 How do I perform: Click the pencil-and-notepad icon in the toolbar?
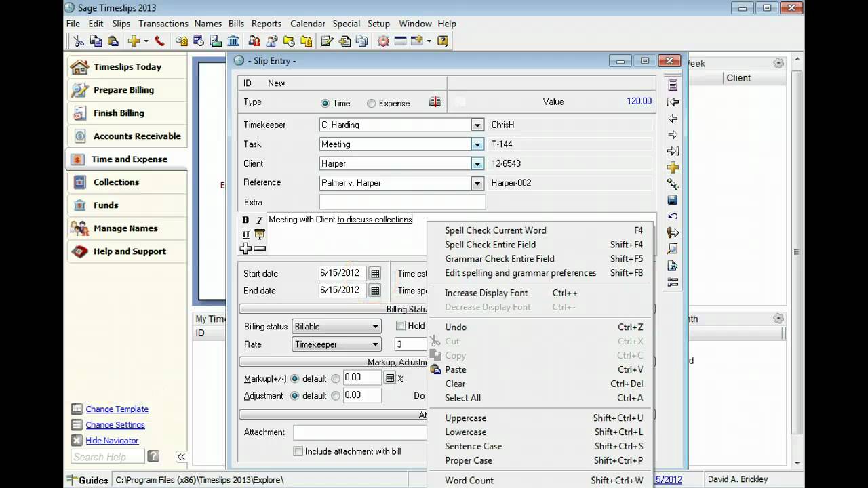328,41
